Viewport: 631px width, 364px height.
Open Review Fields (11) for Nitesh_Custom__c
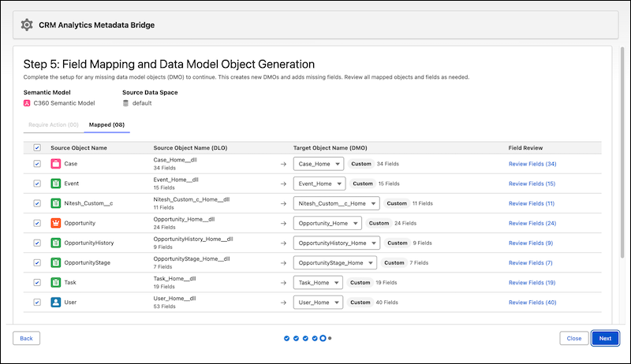[532, 203]
